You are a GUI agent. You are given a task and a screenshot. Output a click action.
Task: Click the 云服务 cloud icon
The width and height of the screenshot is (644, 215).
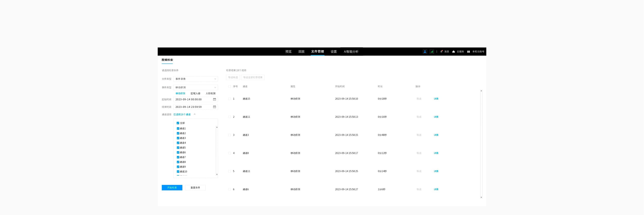[x=454, y=51]
